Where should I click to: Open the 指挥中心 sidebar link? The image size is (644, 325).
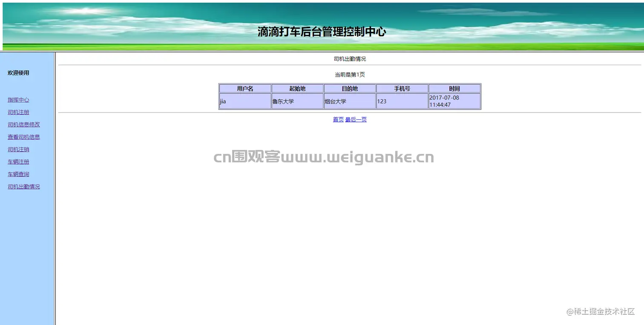tap(18, 100)
